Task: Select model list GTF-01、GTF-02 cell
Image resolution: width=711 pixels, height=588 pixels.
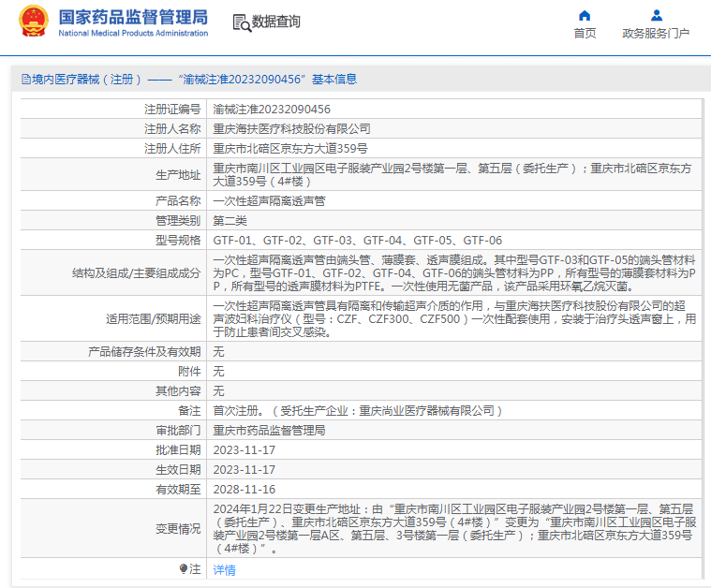Action: point(454,240)
